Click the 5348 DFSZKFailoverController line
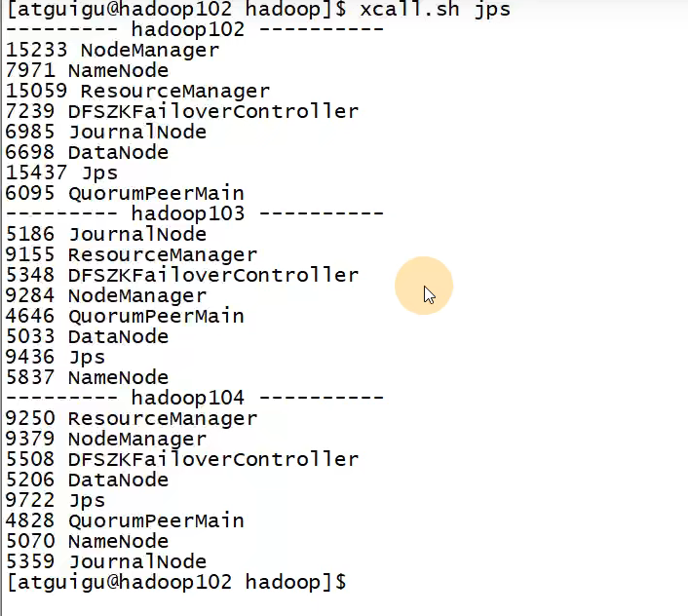The width and height of the screenshot is (688, 616). pyautogui.click(x=181, y=275)
